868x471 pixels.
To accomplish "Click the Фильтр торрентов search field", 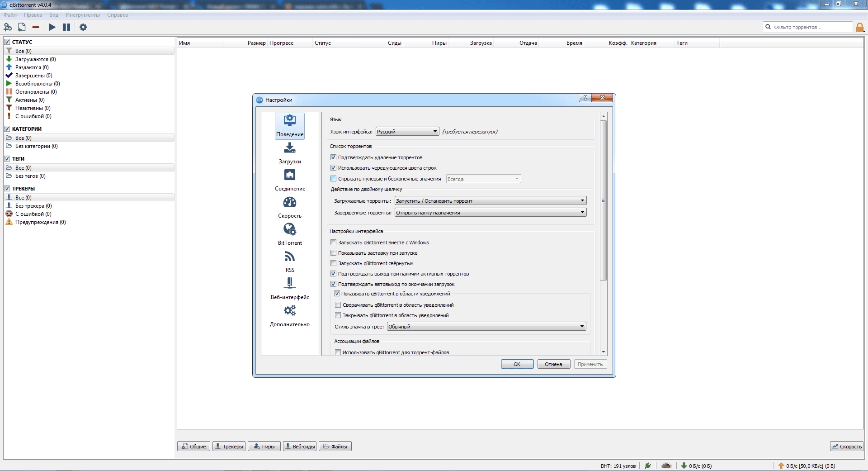I will point(807,27).
